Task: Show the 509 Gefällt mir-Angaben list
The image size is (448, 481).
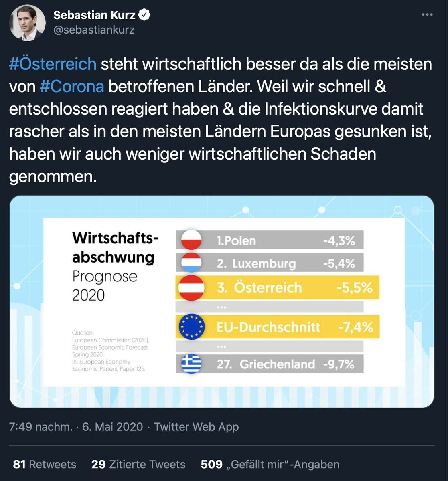Action: coord(270,464)
